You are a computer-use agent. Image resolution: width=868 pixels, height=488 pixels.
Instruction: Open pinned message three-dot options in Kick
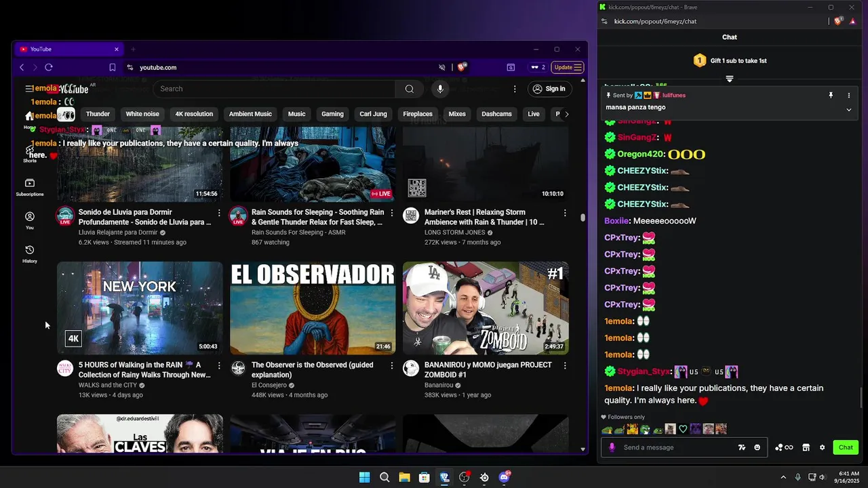[x=848, y=96]
